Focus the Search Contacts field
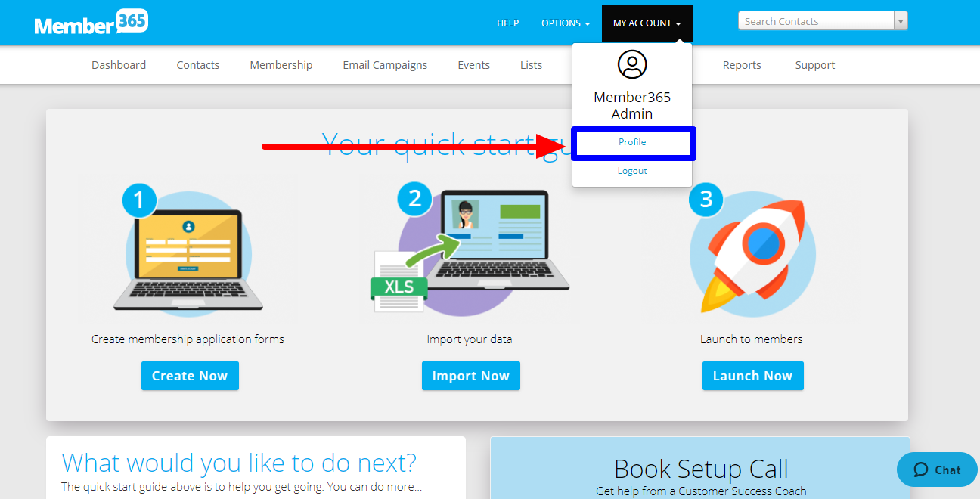This screenshot has width=980, height=499. tap(816, 21)
